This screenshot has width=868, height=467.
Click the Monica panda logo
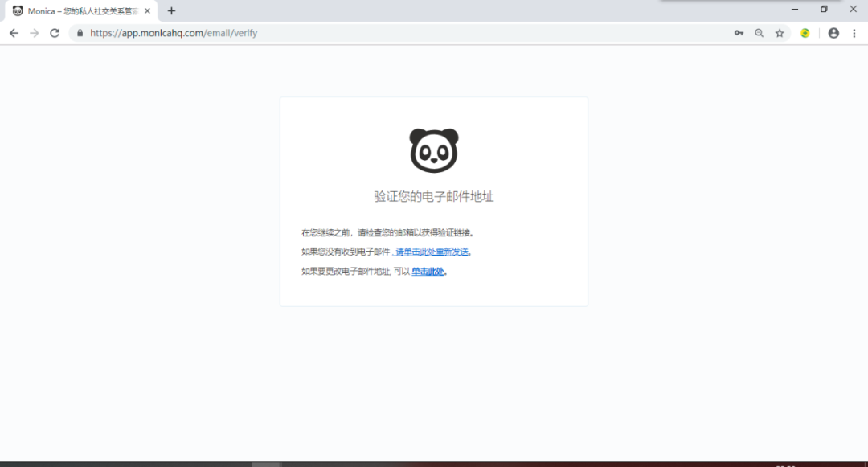coord(433,149)
